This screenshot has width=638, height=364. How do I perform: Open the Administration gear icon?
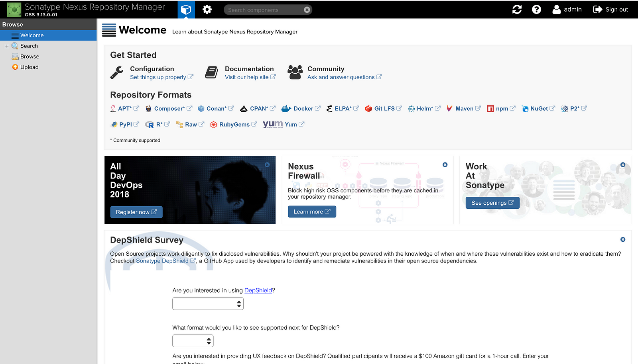207,10
